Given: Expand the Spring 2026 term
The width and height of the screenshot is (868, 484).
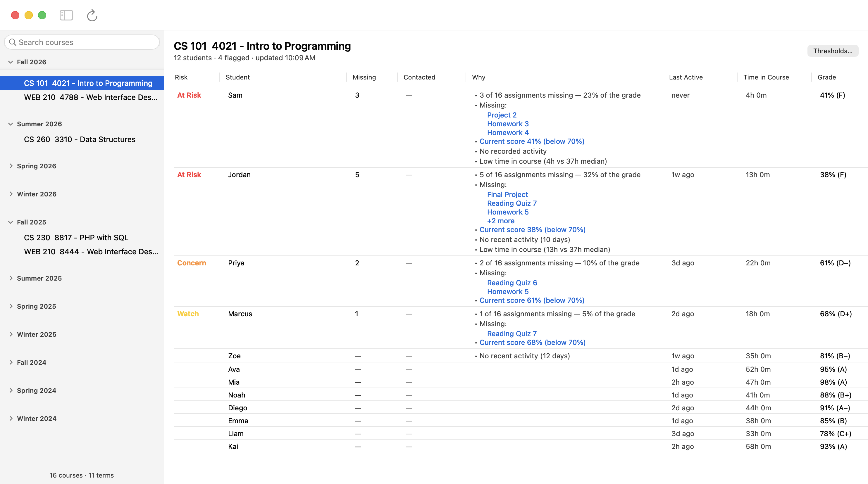Looking at the screenshot, I should click(11, 166).
